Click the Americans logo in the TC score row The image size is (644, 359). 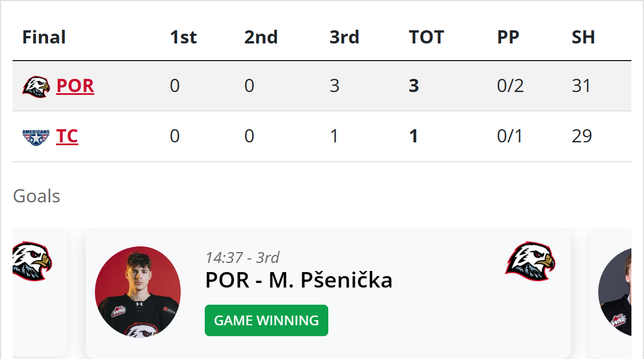[36, 137]
